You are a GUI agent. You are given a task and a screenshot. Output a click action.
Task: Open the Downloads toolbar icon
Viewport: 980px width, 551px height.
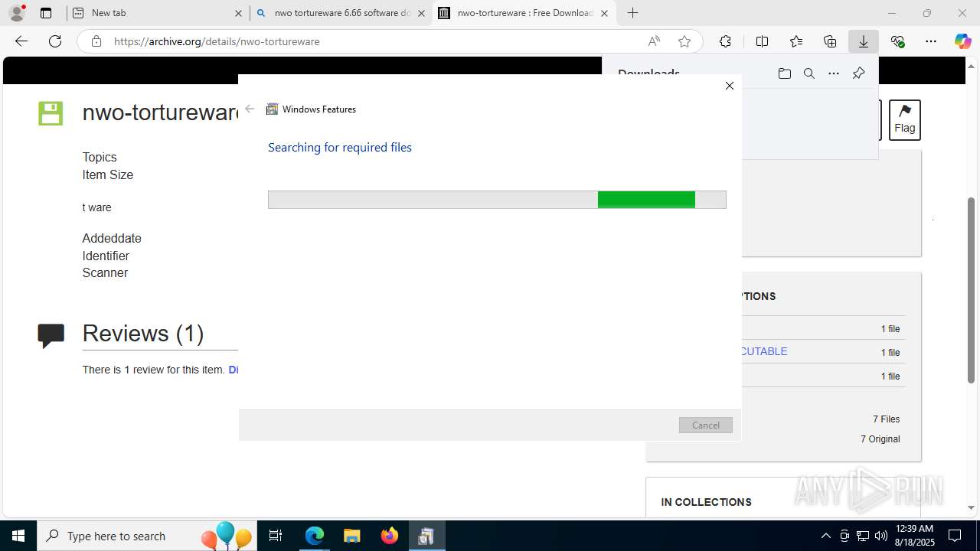[x=864, y=41]
